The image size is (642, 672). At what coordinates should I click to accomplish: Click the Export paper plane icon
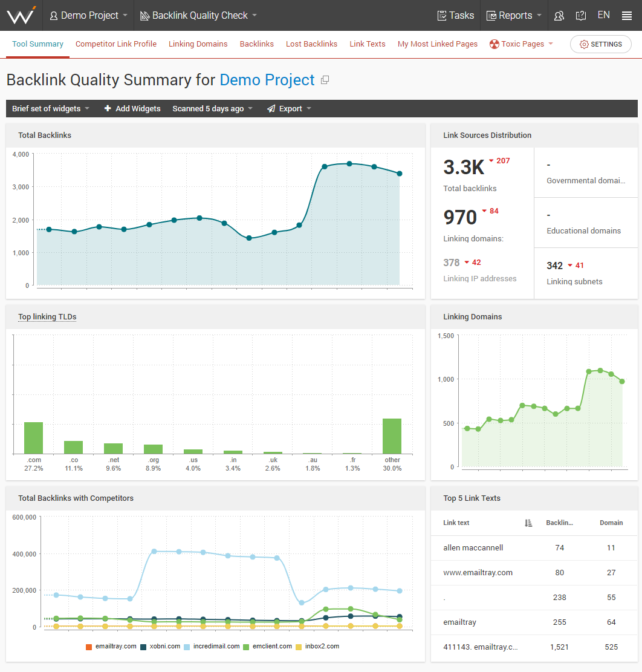pyautogui.click(x=271, y=109)
